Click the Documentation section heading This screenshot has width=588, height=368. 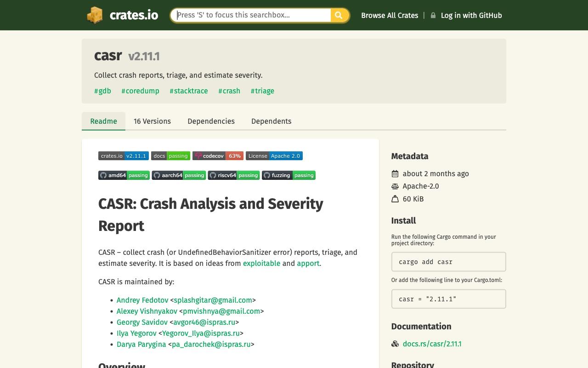point(421,327)
